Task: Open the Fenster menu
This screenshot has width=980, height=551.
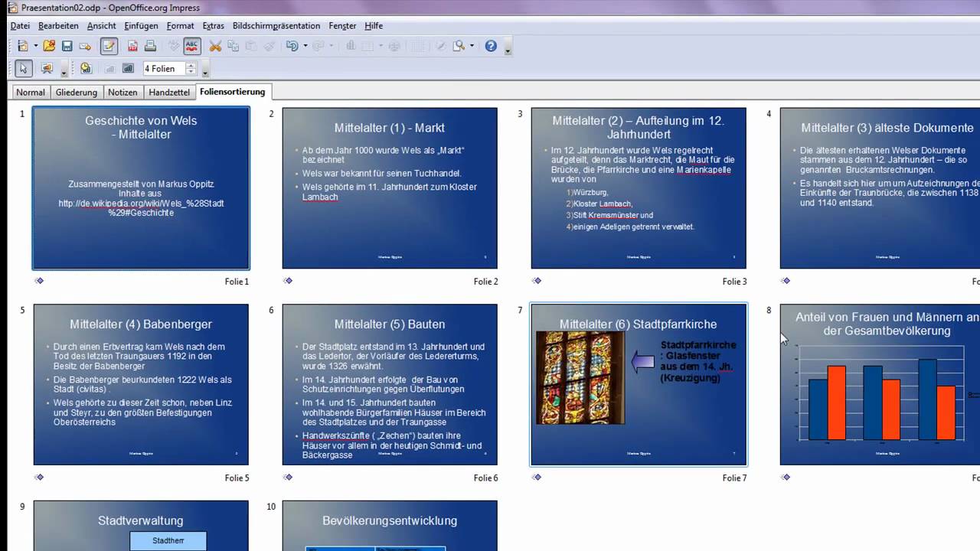Action: [342, 25]
